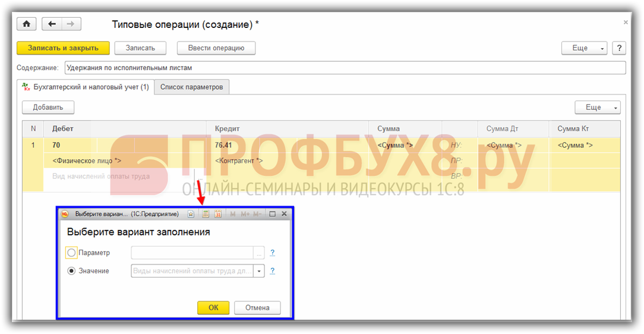This screenshot has height=334, width=644.
Task: Click the ellipsis button in Параметр field
Action: (258, 253)
